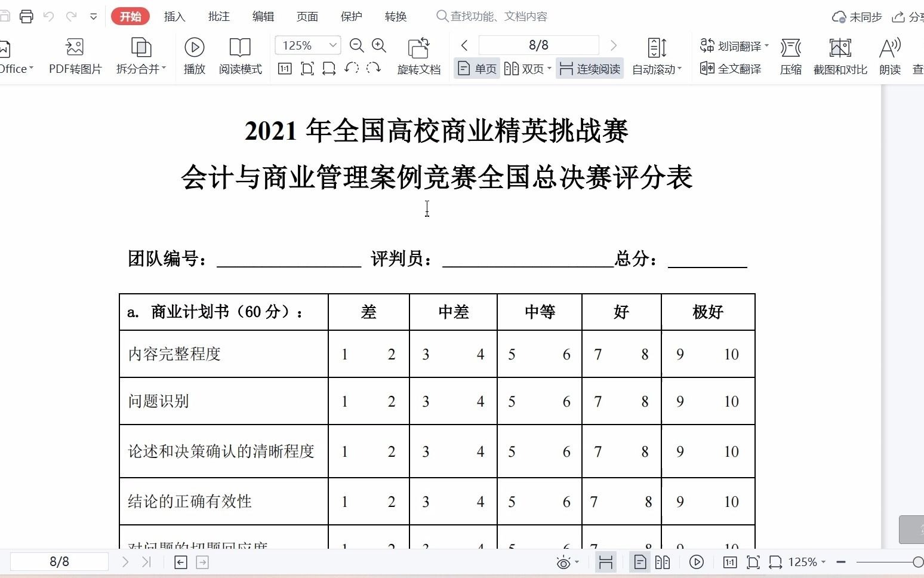The height and width of the screenshot is (578, 924).
Task: Click the 旋转文档 rotate document tool
Action: (419, 56)
